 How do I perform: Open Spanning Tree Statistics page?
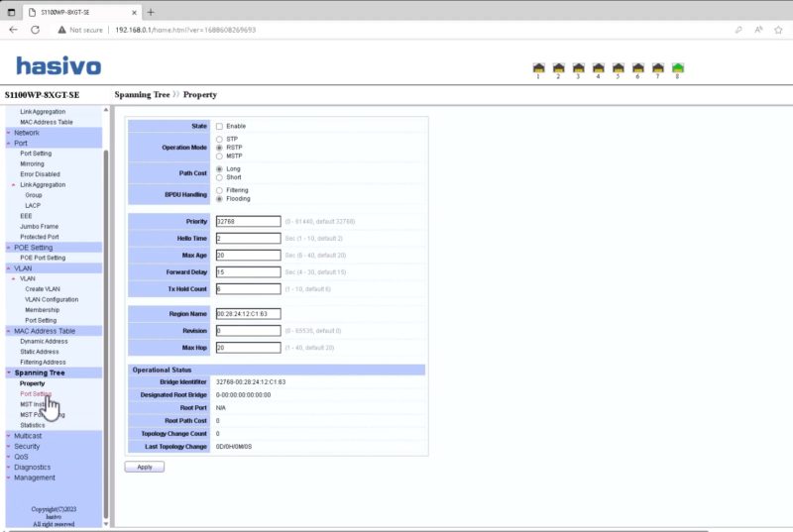click(33, 425)
